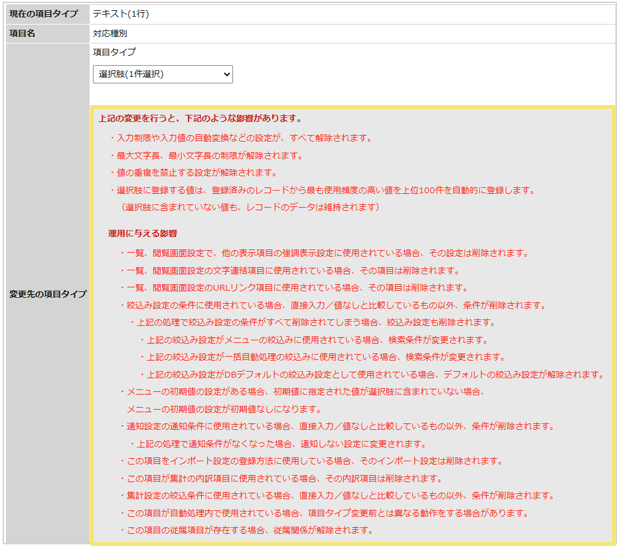Click the line starting メニューの初期値の設定がある場合
This screenshot has width=619, height=550.
302,392
